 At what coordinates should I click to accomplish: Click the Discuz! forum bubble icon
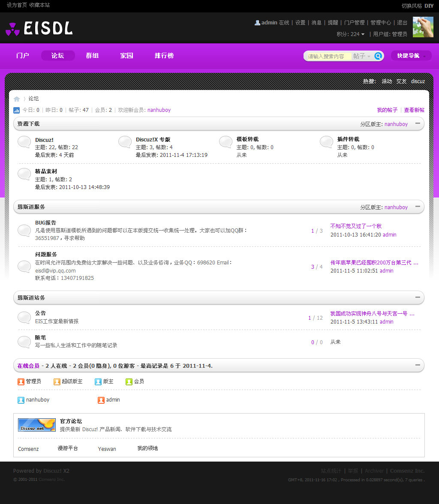click(x=24, y=142)
